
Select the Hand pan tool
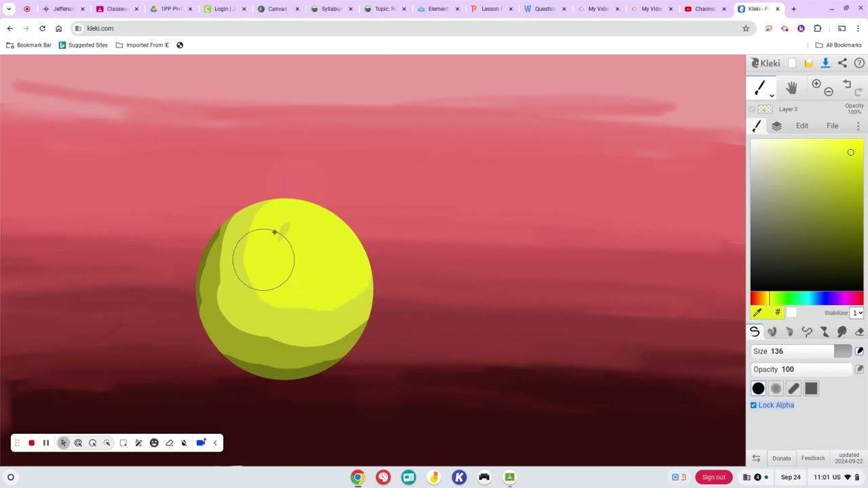[791, 87]
